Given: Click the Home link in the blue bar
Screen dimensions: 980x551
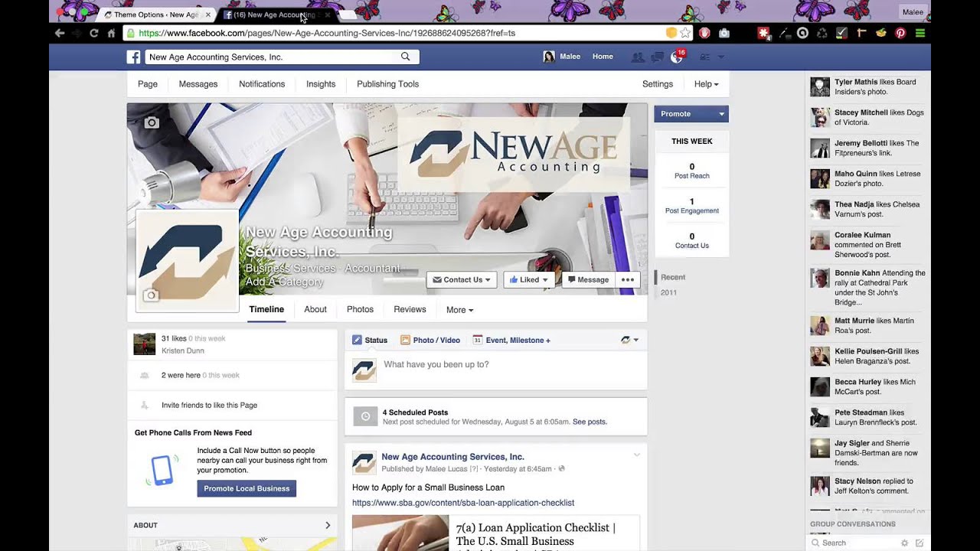Looking at the screenshot, I should click(x=603, y=57).
